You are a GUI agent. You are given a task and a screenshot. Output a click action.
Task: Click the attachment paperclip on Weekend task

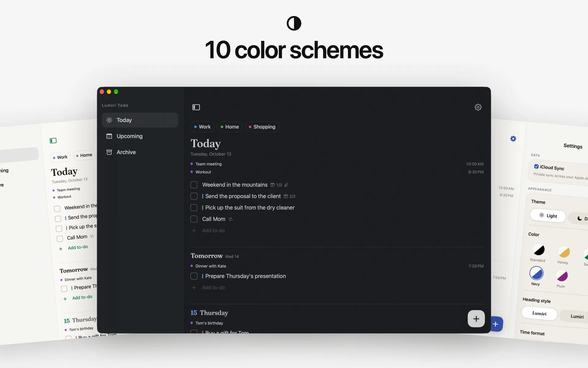pos(286,185)
